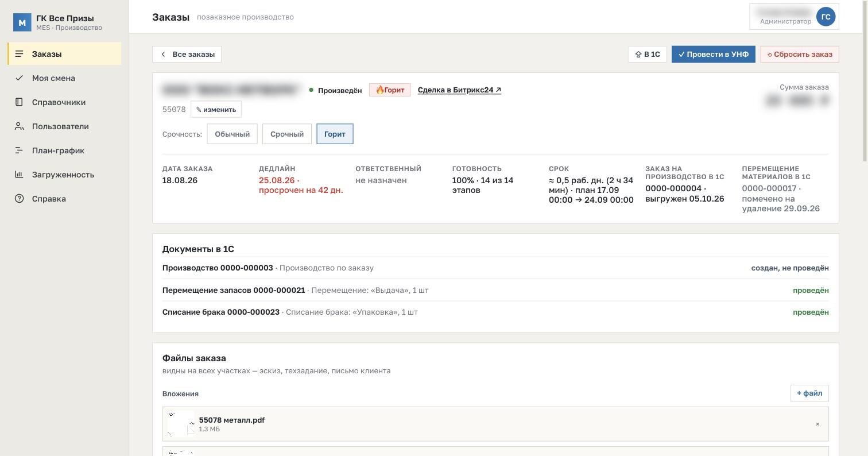Reset order with Сбросить заказ
The image size is (868, 456).
[x=799, y=55]
